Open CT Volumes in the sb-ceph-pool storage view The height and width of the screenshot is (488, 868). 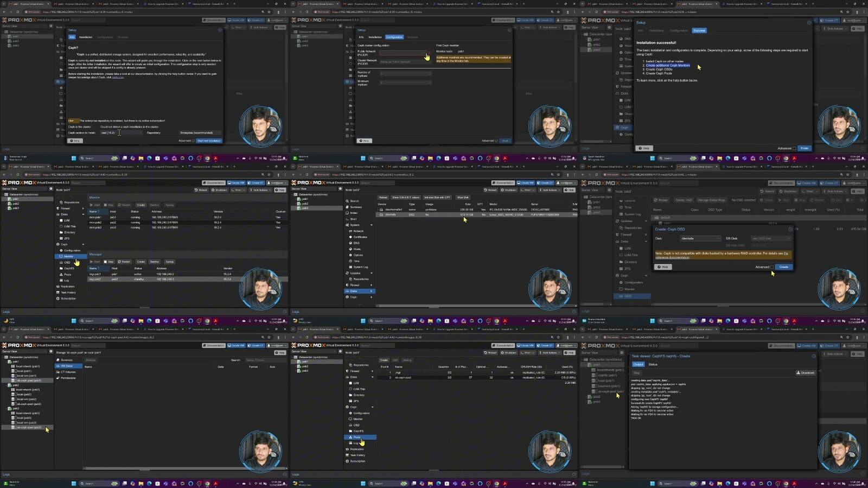(x=68, y=372)
